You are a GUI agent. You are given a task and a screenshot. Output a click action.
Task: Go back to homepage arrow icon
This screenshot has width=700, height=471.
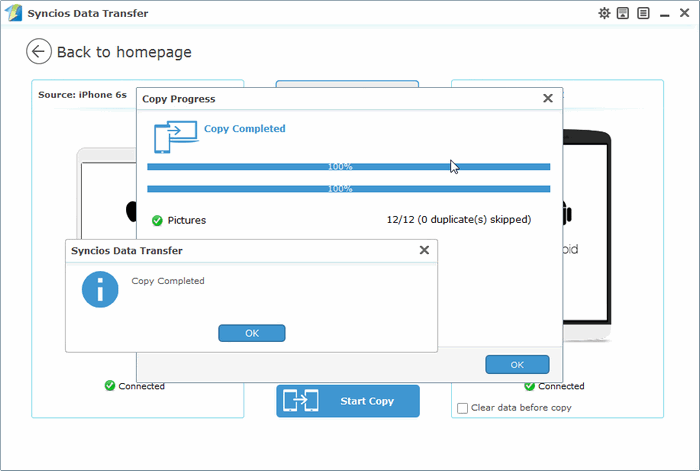tap(39, 51)
